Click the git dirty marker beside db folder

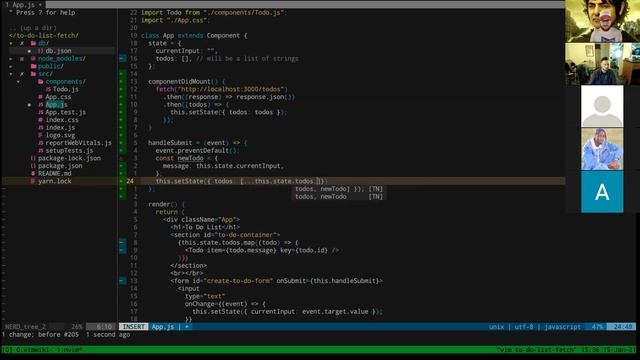tap(22, 43)
